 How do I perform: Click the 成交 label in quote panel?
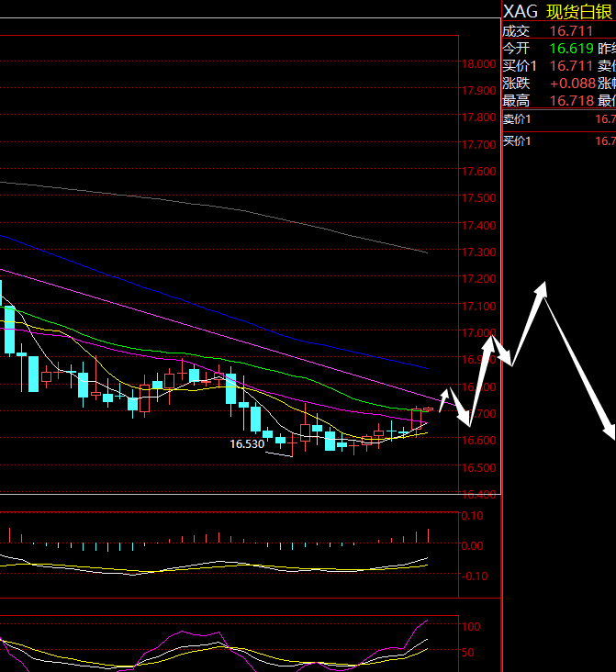click(516, 31)
